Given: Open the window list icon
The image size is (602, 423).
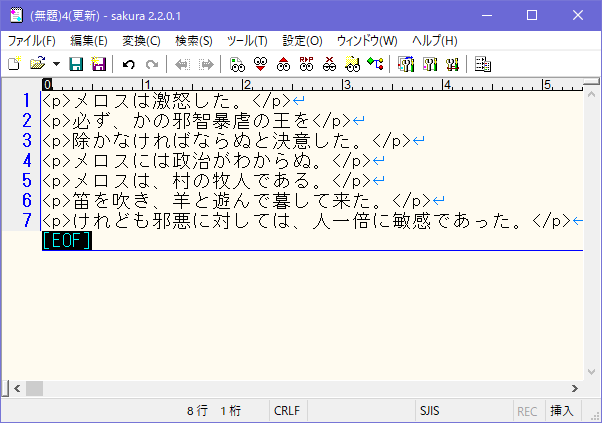Looking at the screenshot, I should [483, 64].
